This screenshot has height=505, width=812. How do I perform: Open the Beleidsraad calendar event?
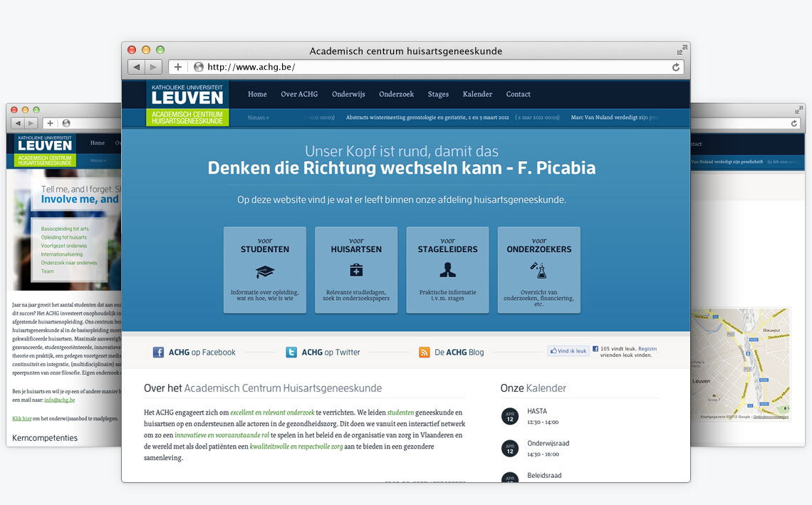(x=544, y=476)
